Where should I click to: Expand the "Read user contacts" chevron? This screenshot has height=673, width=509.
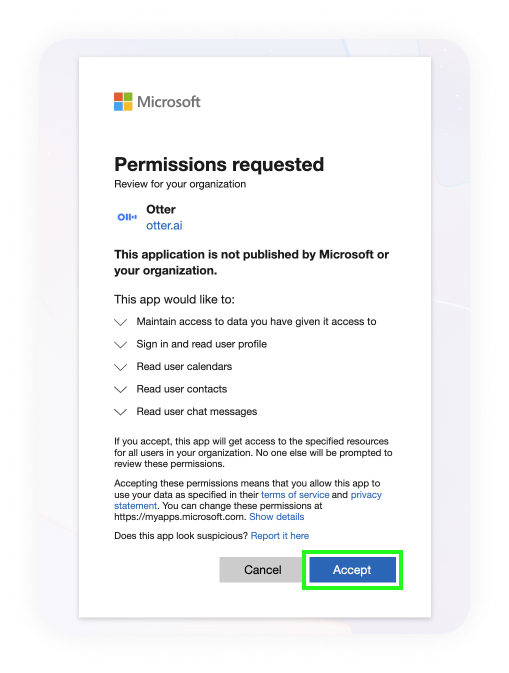coord(121,390)
